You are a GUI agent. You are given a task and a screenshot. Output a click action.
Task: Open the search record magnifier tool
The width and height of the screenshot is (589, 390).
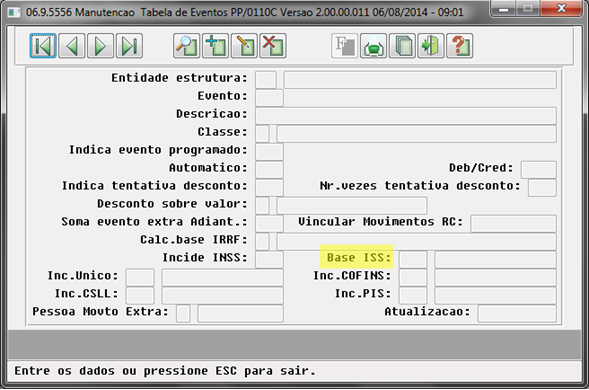(x=187, y=46)
